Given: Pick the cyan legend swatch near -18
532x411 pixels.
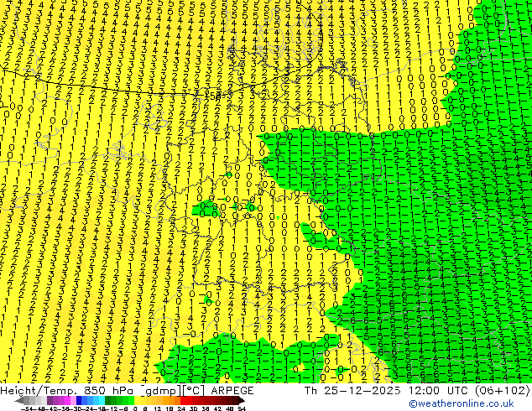Looking at the screenshot, I should point(102,400).
